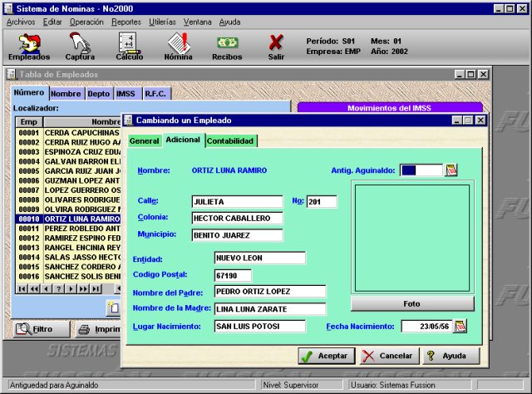Click the Nombre column header in employee table
Viewport: 532px width, 394px height.
tap(82, 122)
